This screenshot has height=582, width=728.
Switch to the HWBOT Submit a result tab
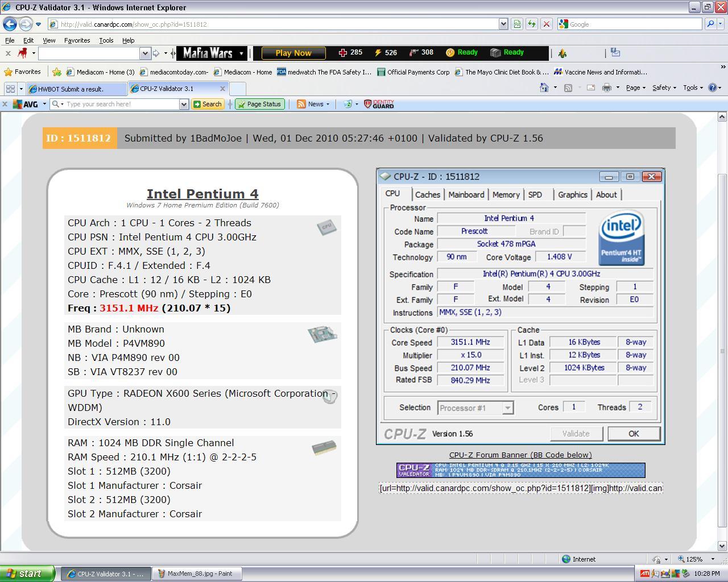tap(77, 89)
